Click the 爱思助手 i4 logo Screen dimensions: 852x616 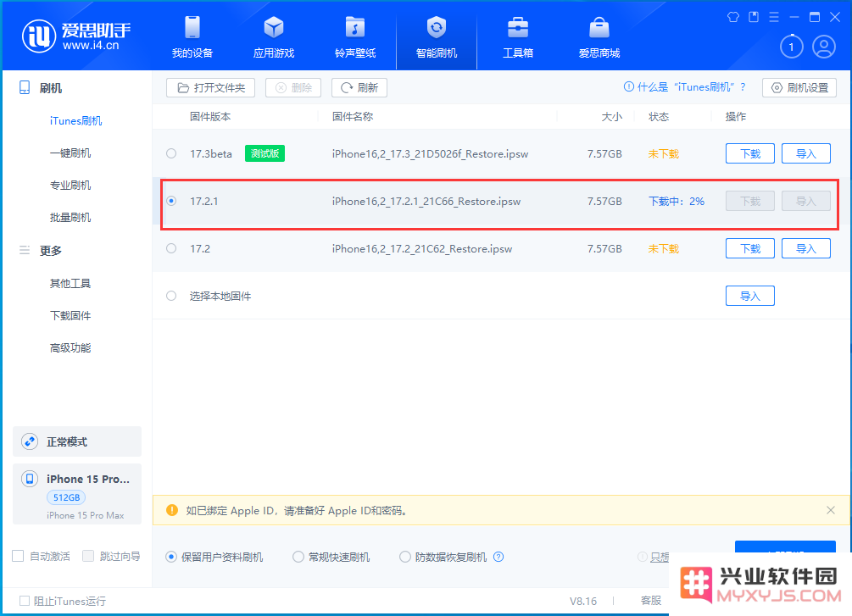click(x=76, y=36)
